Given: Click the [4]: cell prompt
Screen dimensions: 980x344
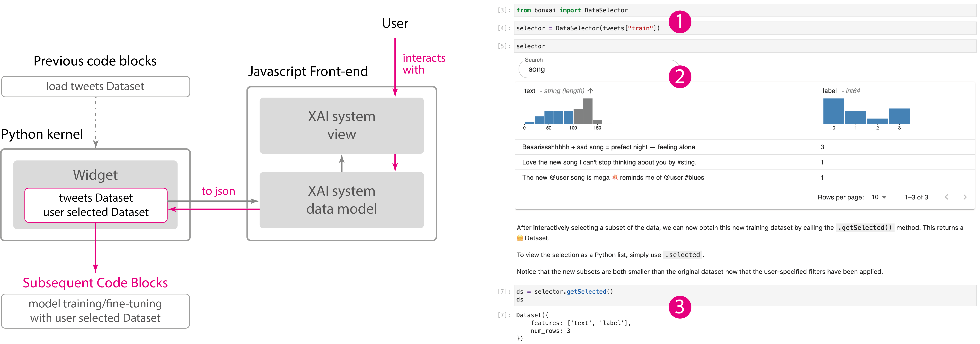Looking at the screenshot, I should click(x=504, y=28).
